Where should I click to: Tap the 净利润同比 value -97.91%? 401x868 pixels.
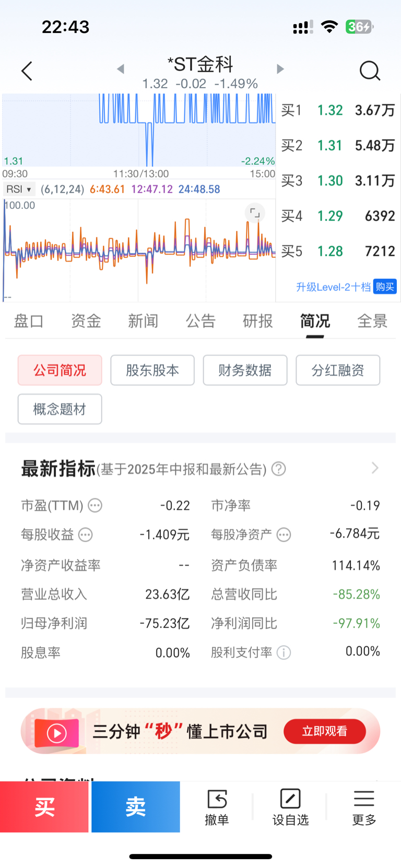(x=357, y=623)
